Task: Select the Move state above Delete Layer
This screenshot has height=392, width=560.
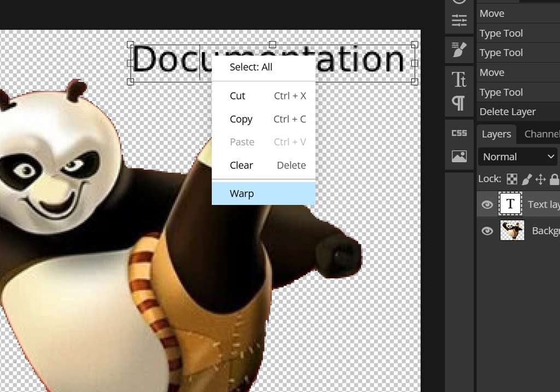Action: pos(518,73)
